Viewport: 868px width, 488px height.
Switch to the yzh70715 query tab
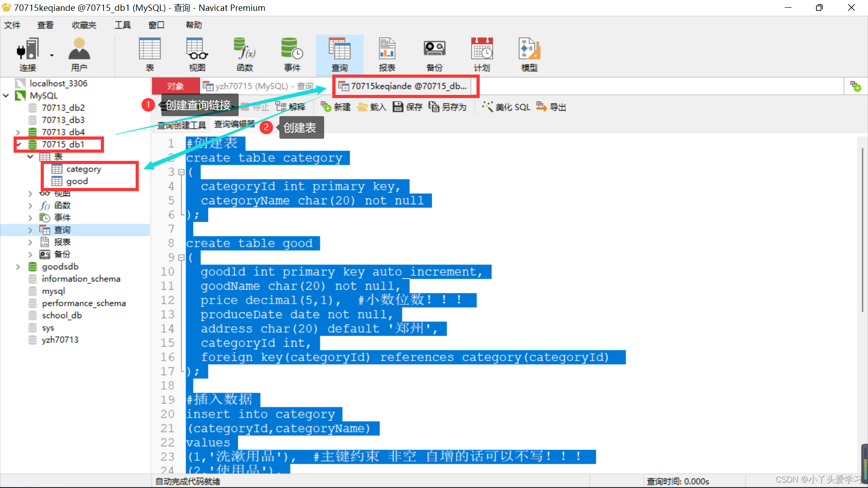pos(258,86)
